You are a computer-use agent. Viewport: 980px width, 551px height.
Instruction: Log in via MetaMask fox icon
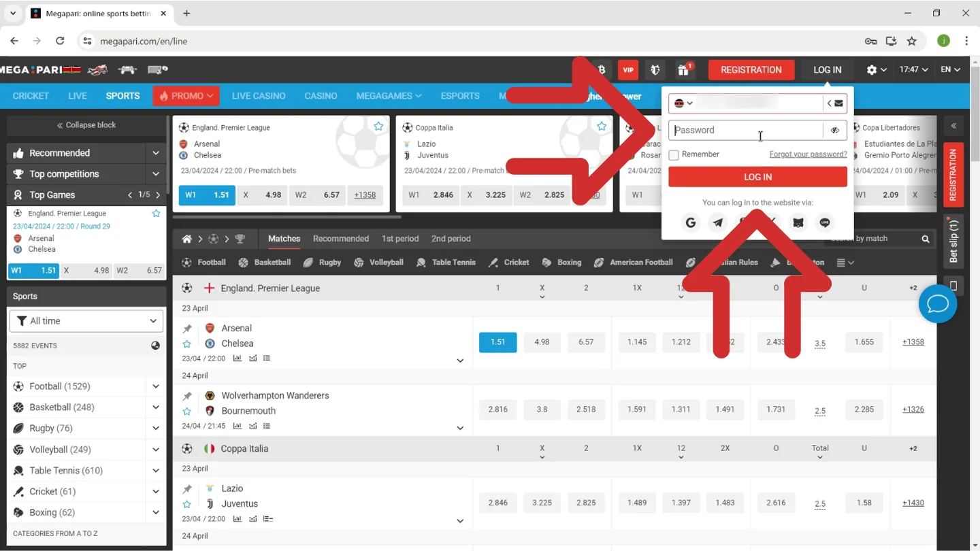click(x=798, y=222)
